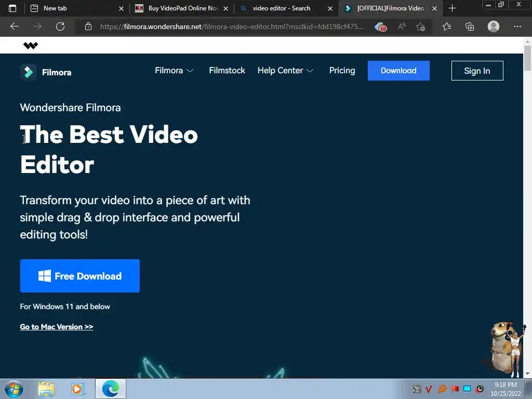Click the browser back arrow
This screenshot has height=399, width=532.
[x=14, y=26]
